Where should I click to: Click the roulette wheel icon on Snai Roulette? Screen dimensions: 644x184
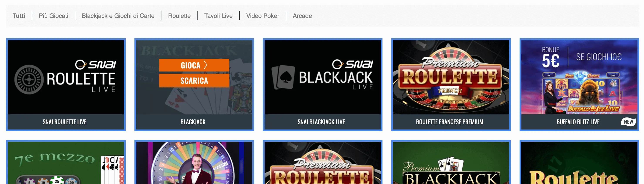(29, 80)
